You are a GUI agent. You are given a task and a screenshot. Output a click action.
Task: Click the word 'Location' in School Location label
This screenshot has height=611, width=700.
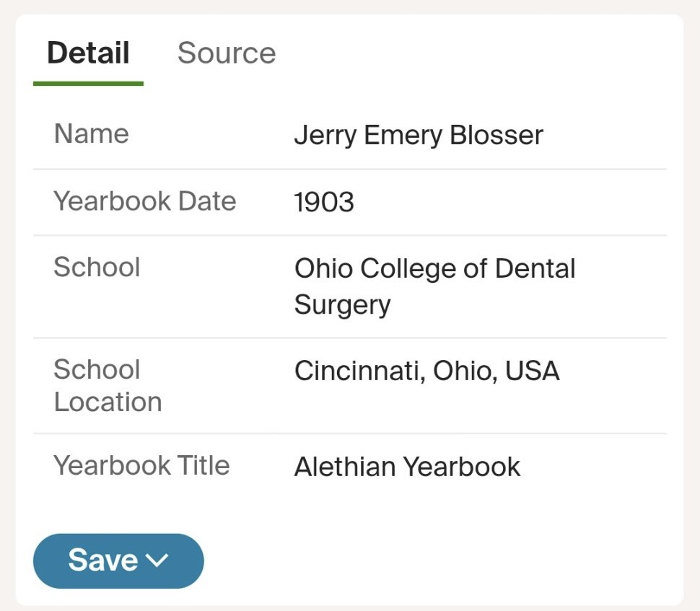[108, 402]
